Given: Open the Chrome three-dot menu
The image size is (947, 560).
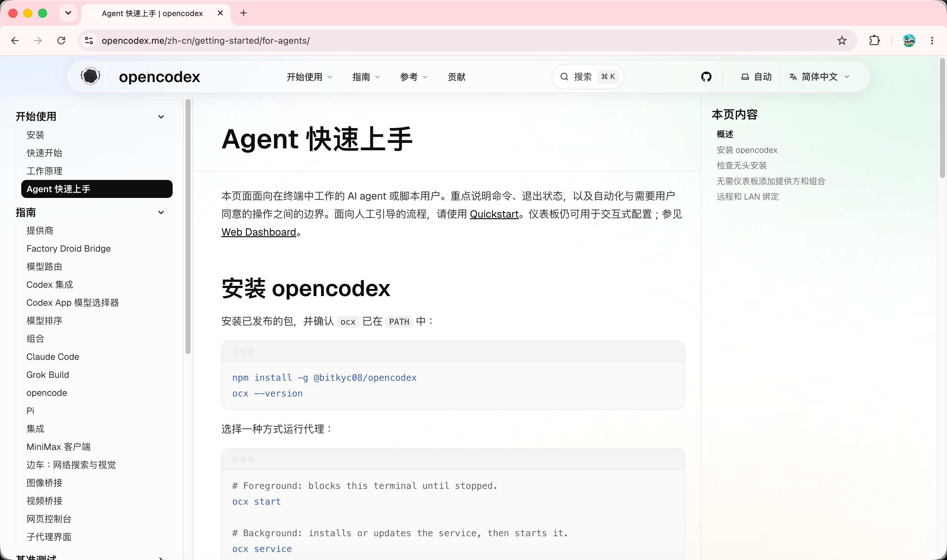Looking at the screenshot, I should [x=932, y=40].
